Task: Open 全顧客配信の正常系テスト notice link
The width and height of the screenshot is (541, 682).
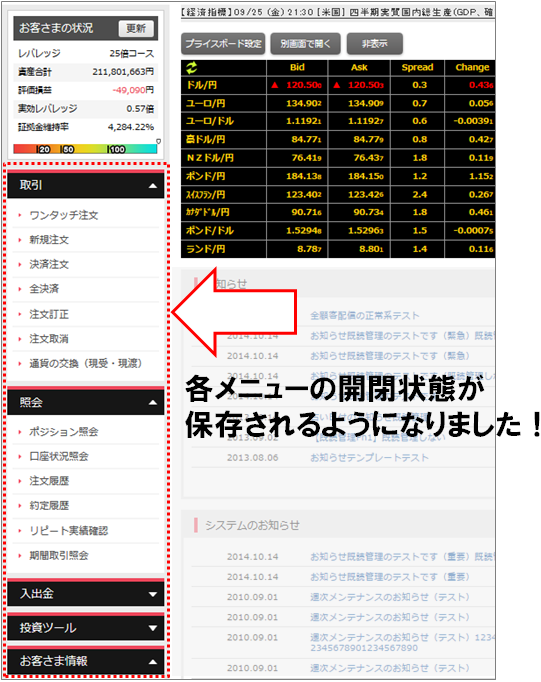Action: [364, 315]
